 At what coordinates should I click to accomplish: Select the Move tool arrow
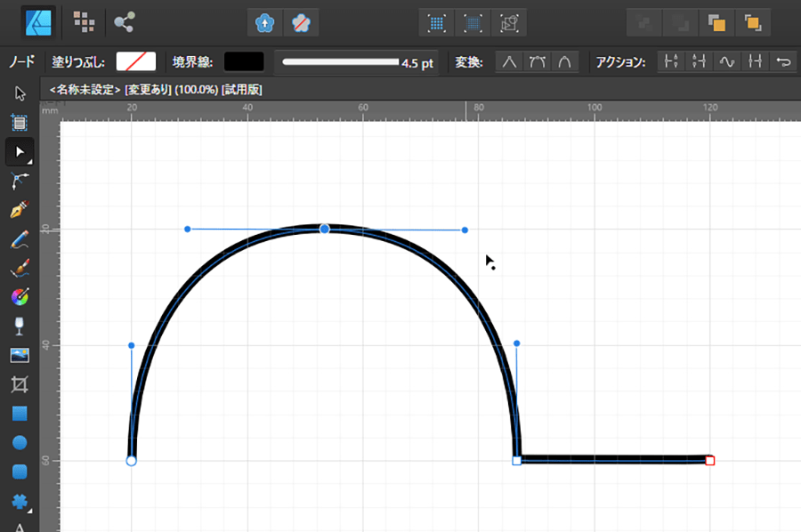(20, 93)
